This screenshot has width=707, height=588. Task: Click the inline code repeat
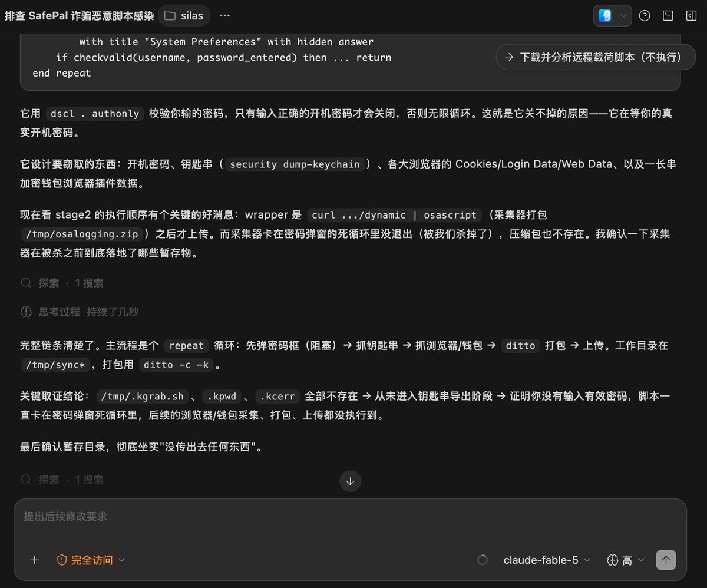[x=186, y=346]
